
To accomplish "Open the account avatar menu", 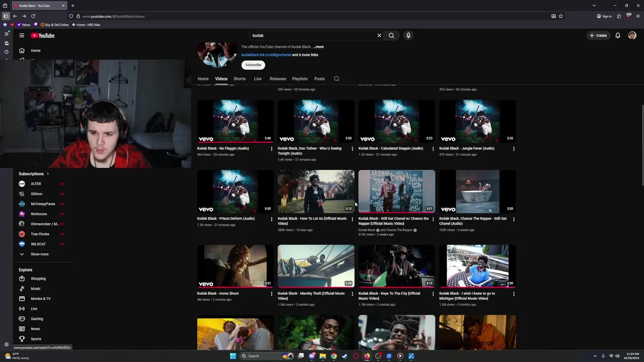I will click(632, 35).
